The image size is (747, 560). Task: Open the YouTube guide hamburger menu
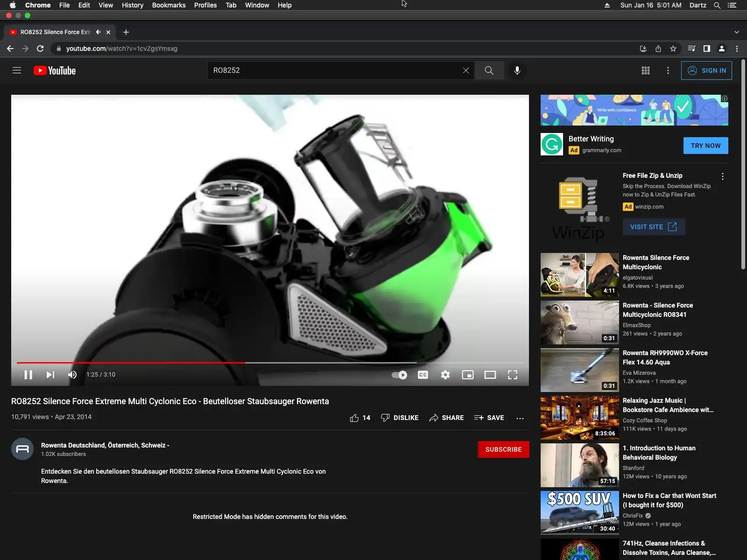pos(17,70)
